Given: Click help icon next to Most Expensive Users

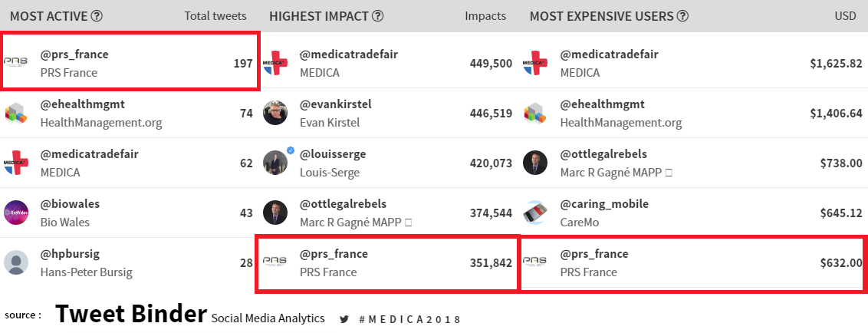Looking at the screenshot, I should [x=682, y=16].
